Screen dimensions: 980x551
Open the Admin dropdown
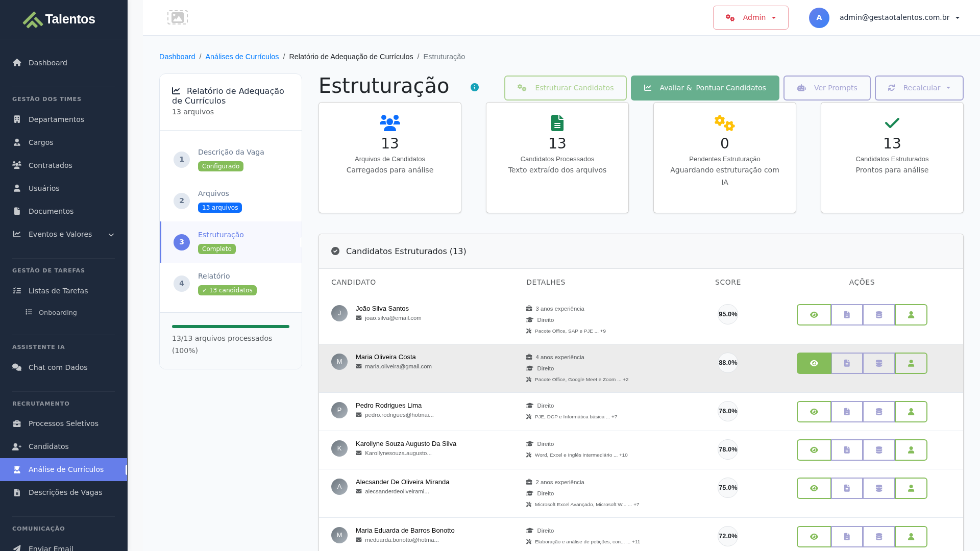(750, 18)
